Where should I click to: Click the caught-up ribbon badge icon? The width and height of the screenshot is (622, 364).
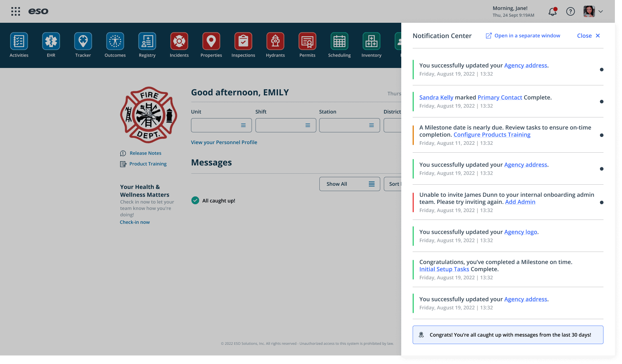[x=421, y=335]
